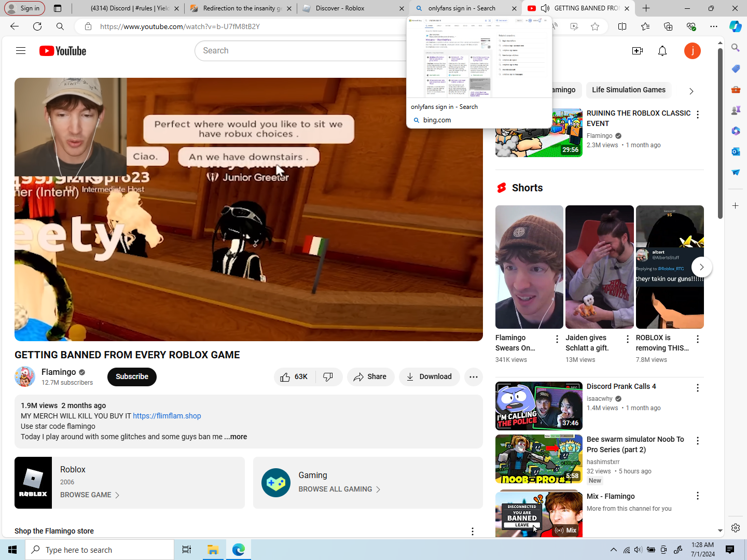
Task: Open the Edge tab actions menu
Action: pos(58,8)
